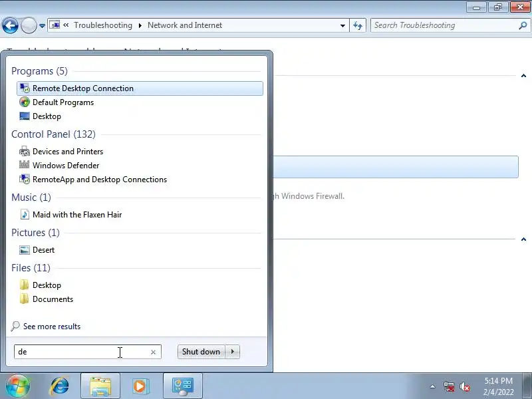Click the Desktop folder icon under Files
The width and height of the screenshot is (532, 399).
[x=24, y=285]
